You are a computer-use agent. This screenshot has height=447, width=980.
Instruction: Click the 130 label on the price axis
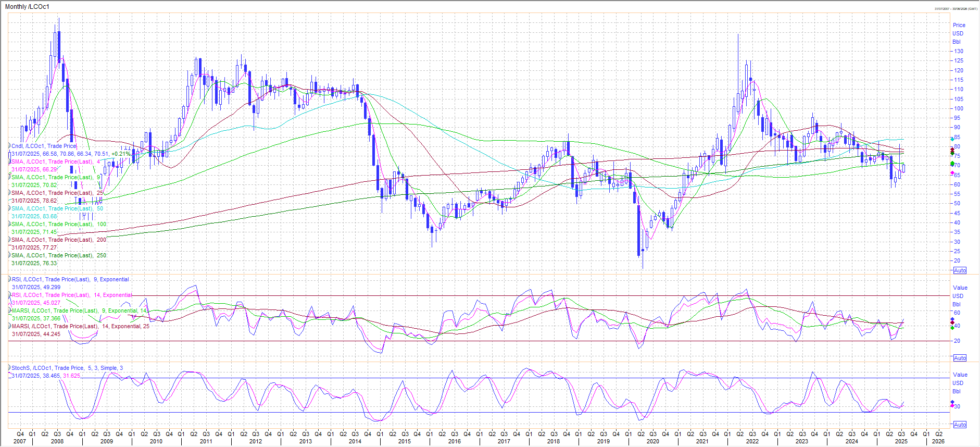coord(958,51)
